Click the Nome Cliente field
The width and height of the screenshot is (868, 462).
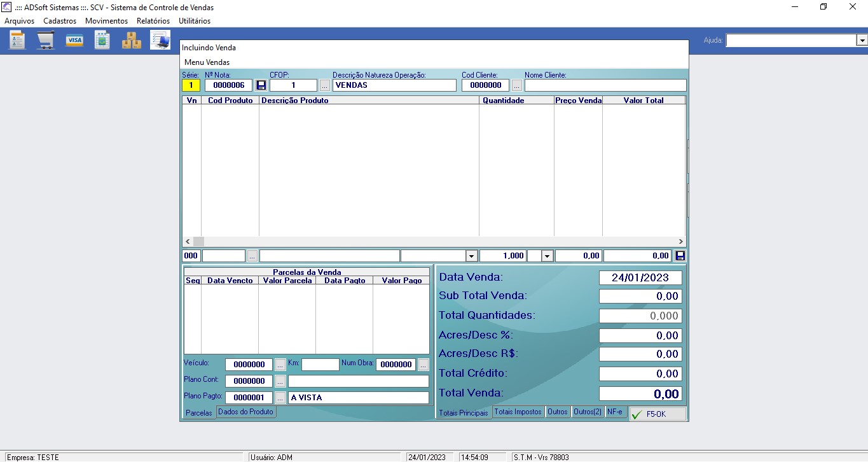[605, 85]
